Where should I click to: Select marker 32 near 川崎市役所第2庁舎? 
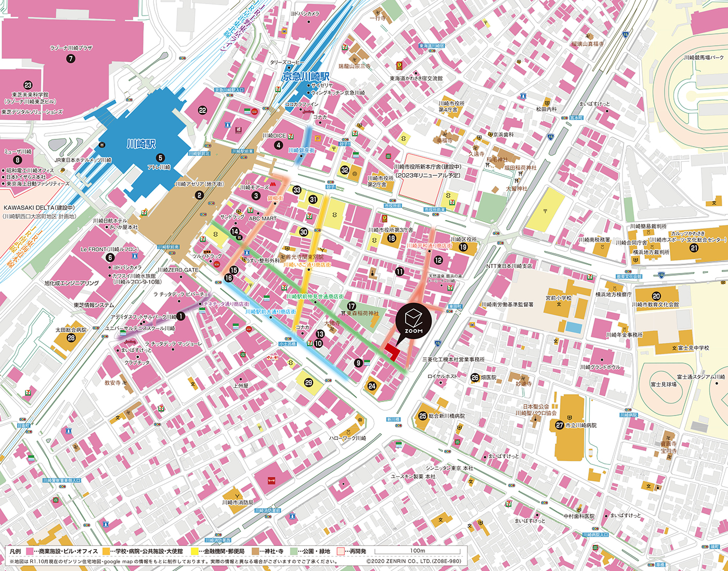pos(345,170)
